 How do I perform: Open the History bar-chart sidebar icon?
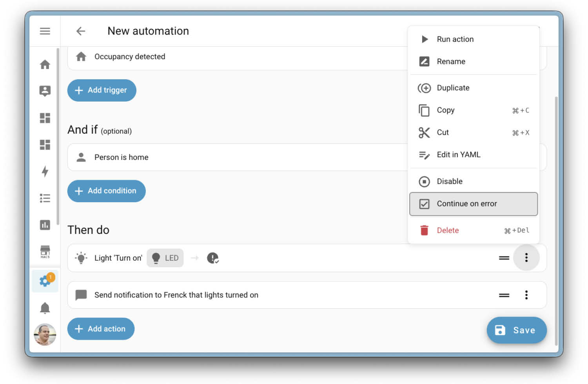coord(45,225)
